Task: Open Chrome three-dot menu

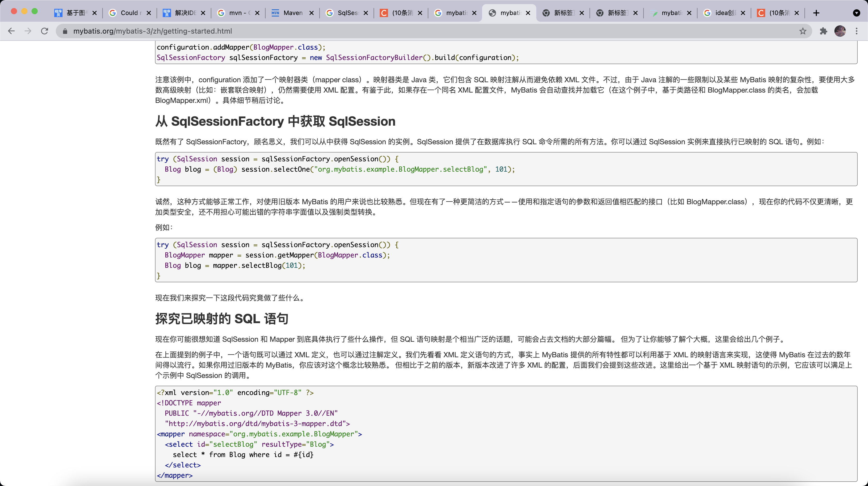Action: [x=857, y=31]
